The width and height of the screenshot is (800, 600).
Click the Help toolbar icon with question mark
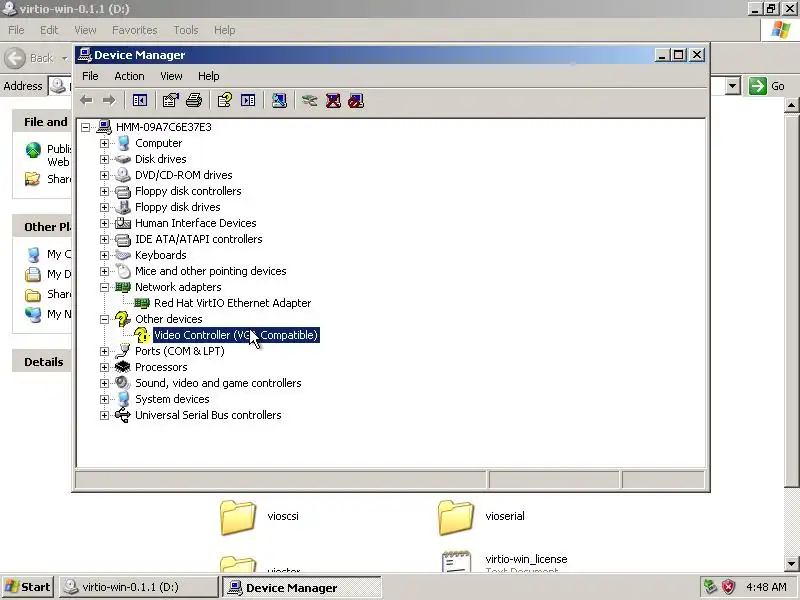coord(224,101)
